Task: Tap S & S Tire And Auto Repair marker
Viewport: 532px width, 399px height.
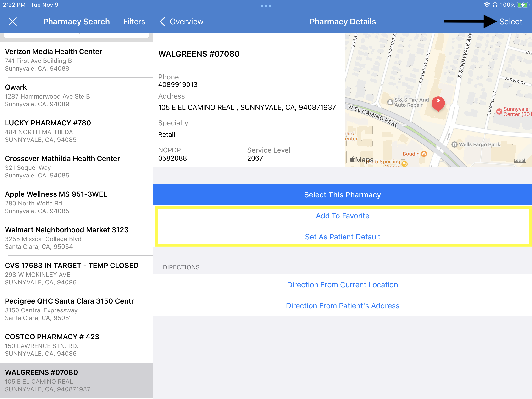Action: click(x=390, y=102)
